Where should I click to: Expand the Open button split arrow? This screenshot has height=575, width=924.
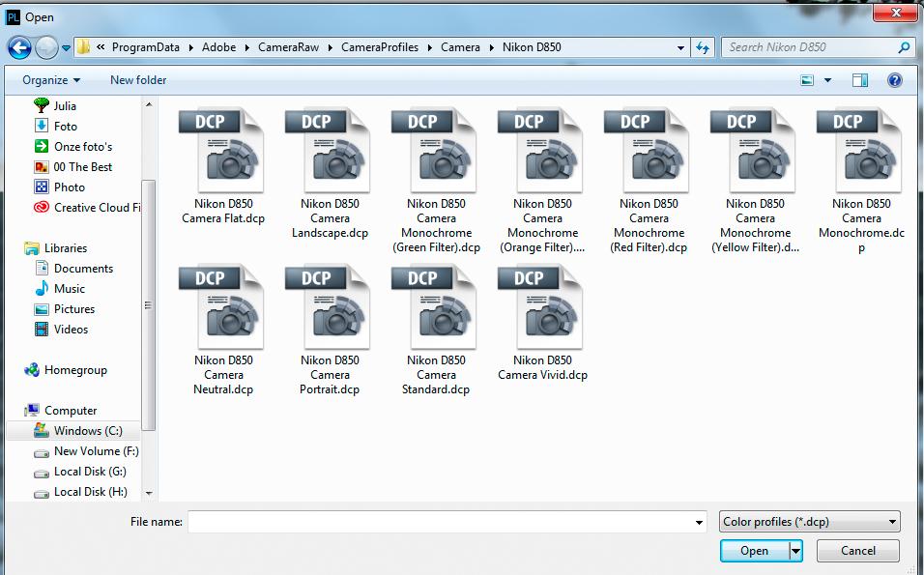tap(795, 551)
